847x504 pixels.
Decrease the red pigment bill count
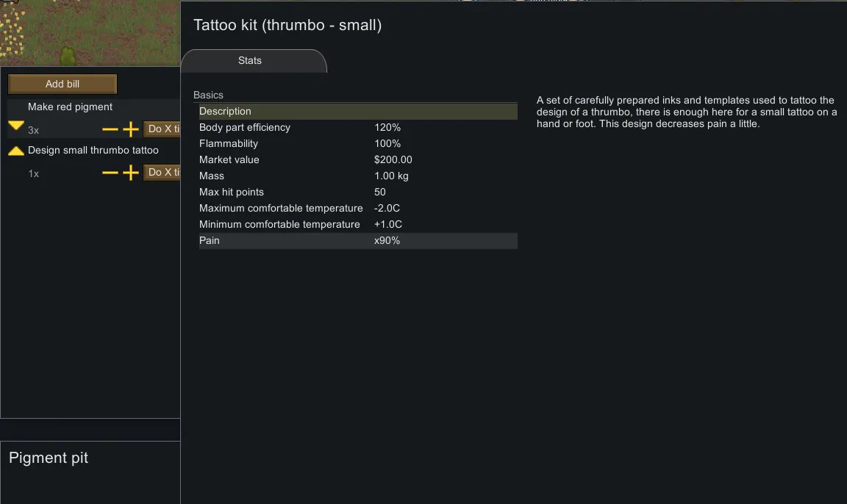point(110,130)
